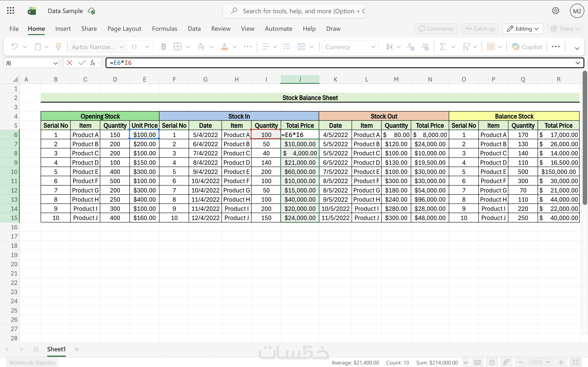This screenshot has height=367, width=588.
Task: Switch to the Page Layout tab
Action: [x=124, y=29]
